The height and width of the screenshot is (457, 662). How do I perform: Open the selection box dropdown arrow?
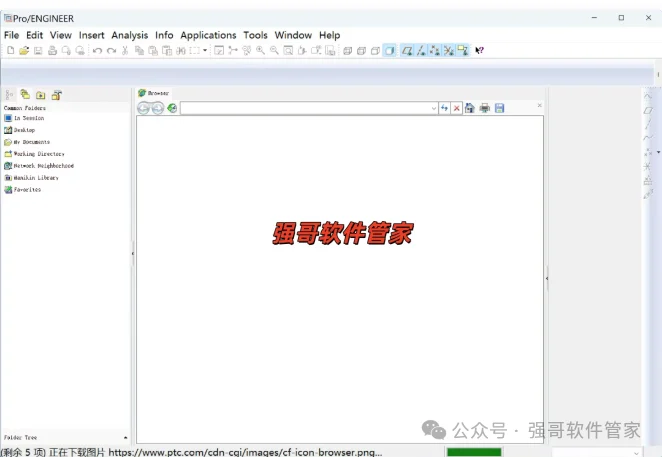click(205, 50)
